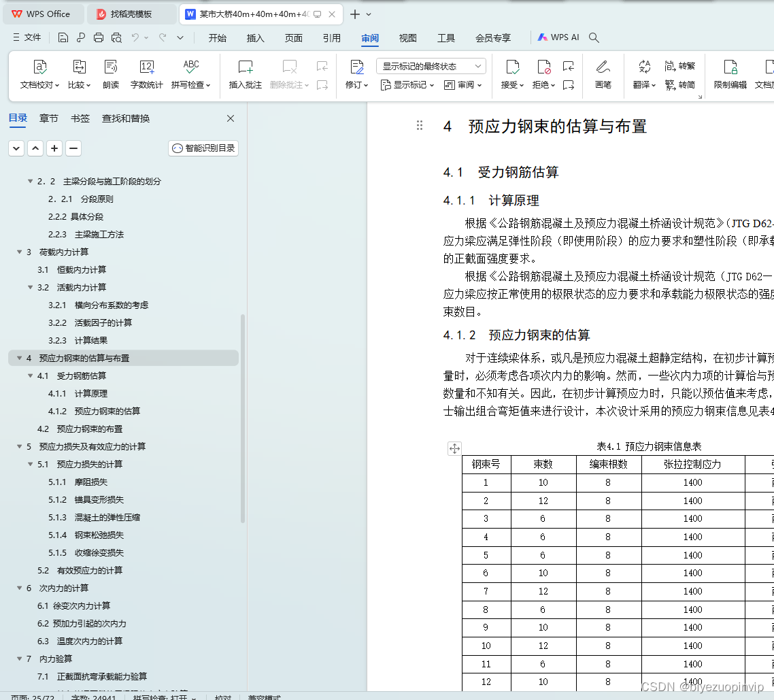Open the 翻译 translate tool
Screen dimensions: 774x700
(x=644, y=74)
